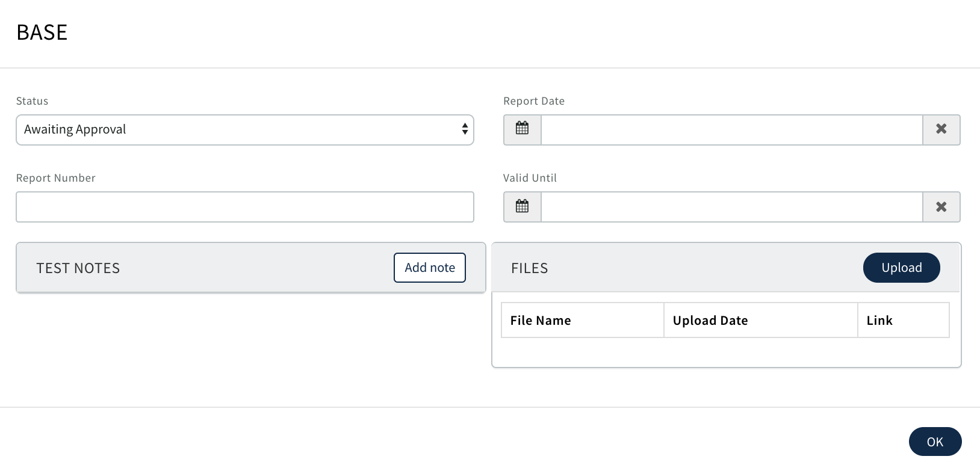
Task: Focus the Report Number text field
Action: pos(244,207)
